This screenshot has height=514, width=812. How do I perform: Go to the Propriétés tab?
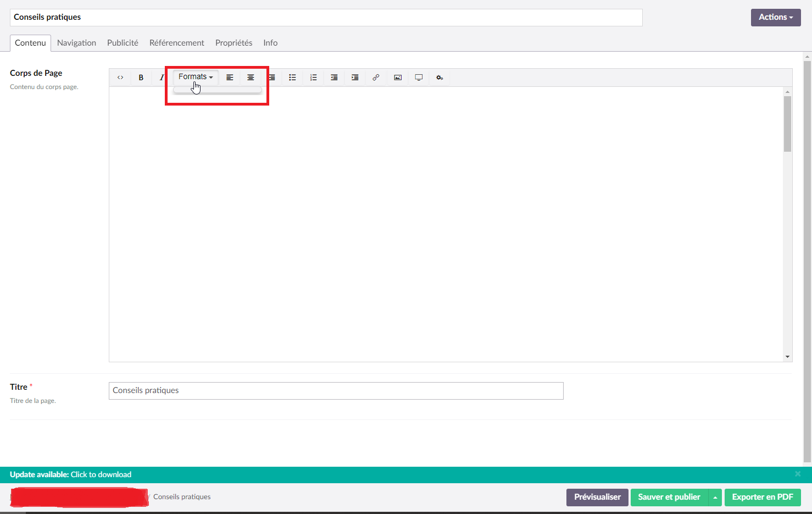pyautogui.click(x=233, y=43)
